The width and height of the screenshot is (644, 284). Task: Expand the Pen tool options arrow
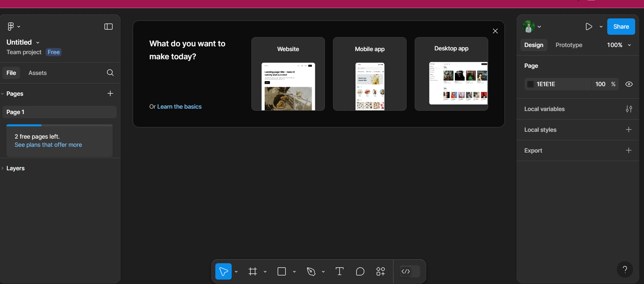tap(323, 272)
